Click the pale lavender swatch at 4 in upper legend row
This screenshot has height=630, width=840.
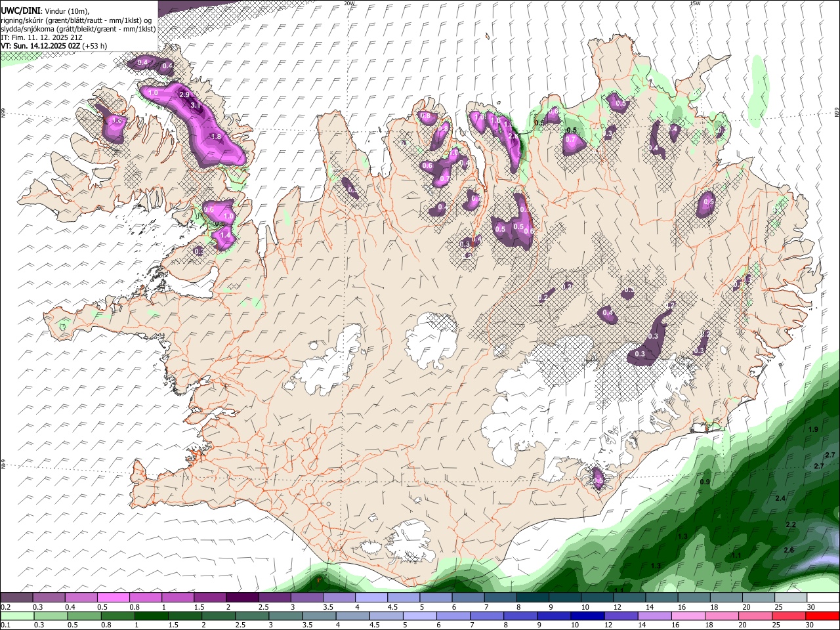(x=371, y=598)
